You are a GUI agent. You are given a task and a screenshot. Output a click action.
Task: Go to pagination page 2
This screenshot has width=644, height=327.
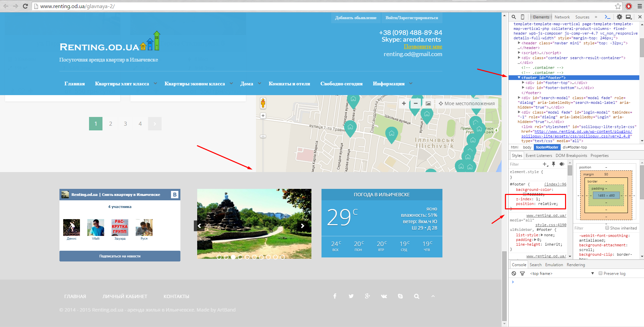click(x=111, y=124)
